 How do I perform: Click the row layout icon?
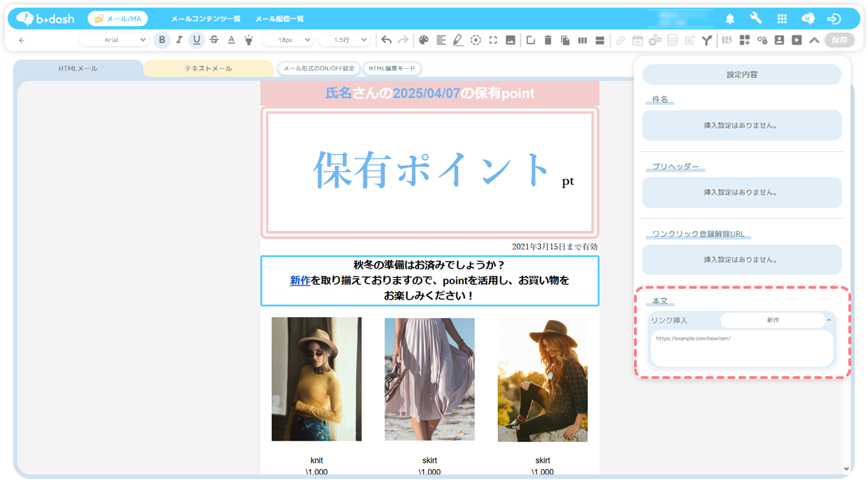point(600,40)
